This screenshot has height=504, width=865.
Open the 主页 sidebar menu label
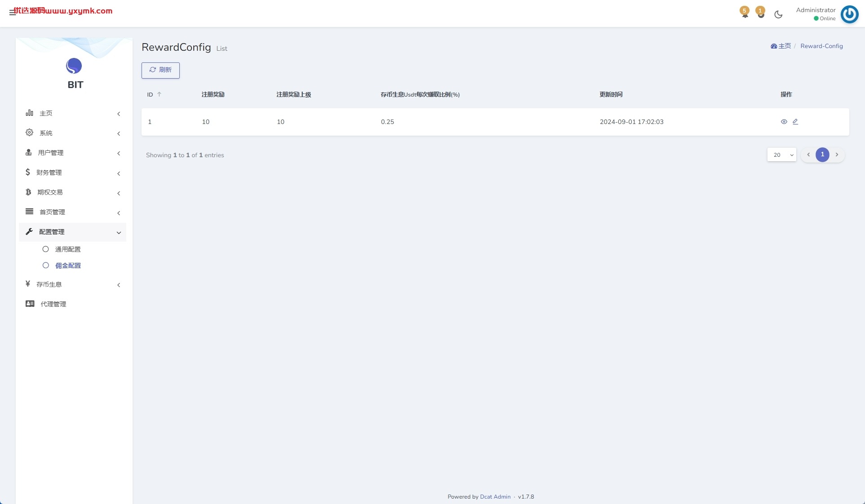pos(46,113)
